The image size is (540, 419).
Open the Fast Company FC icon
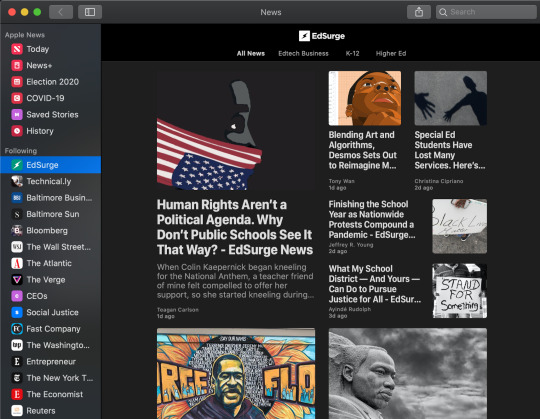tap(17, 329)
